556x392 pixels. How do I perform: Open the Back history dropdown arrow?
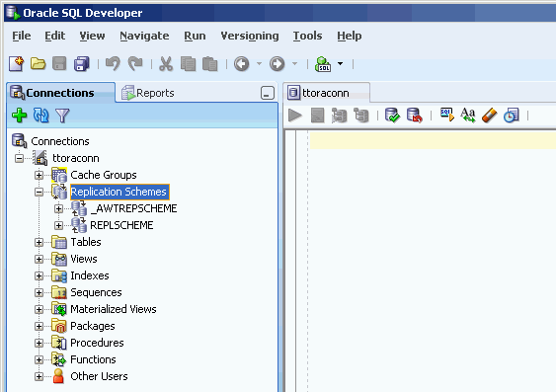(x=259, y=64)
